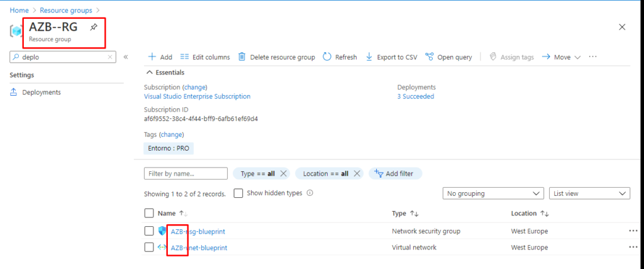Toggle the Show hidden types checkbox
644x269 pixels.
238,193
